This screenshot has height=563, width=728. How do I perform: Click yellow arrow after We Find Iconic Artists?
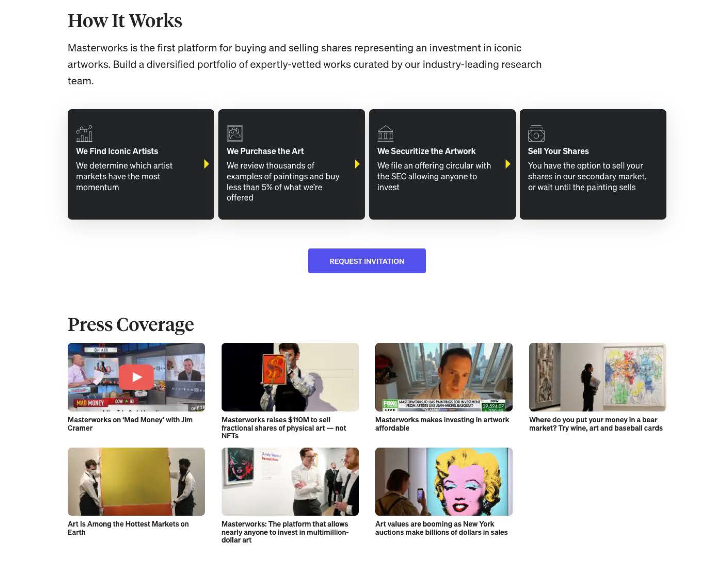206,164
